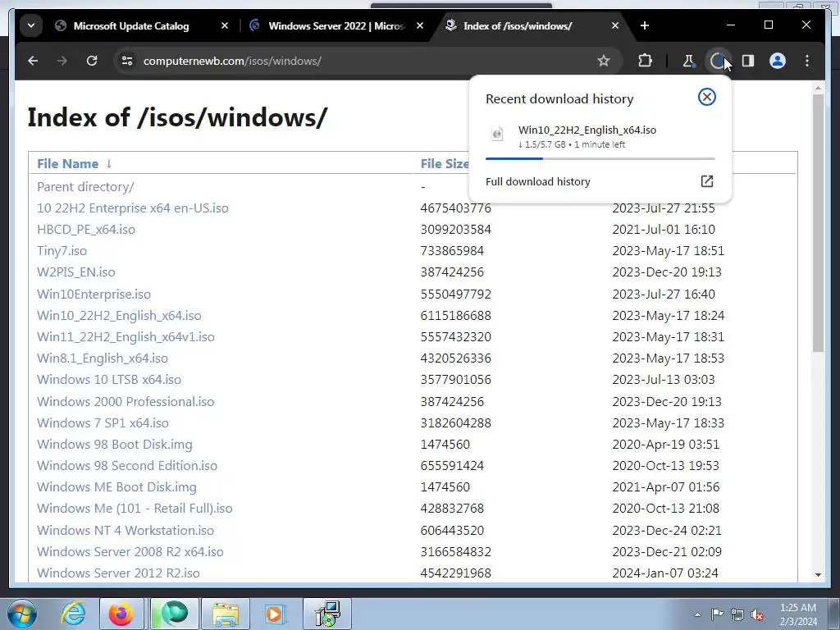Open the Action Center flag icon
The height and width of the screenshot is (630, 840).
717,614
